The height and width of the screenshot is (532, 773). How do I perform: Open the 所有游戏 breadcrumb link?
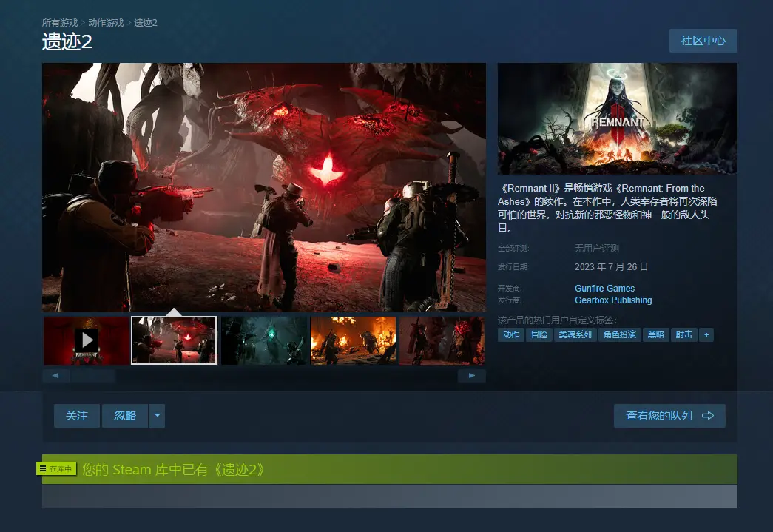pos(60,23)
